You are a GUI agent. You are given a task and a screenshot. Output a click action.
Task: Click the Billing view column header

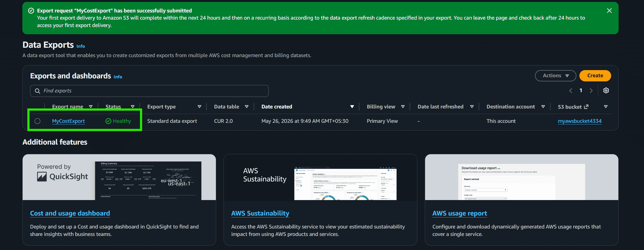(x=381, y=107)
